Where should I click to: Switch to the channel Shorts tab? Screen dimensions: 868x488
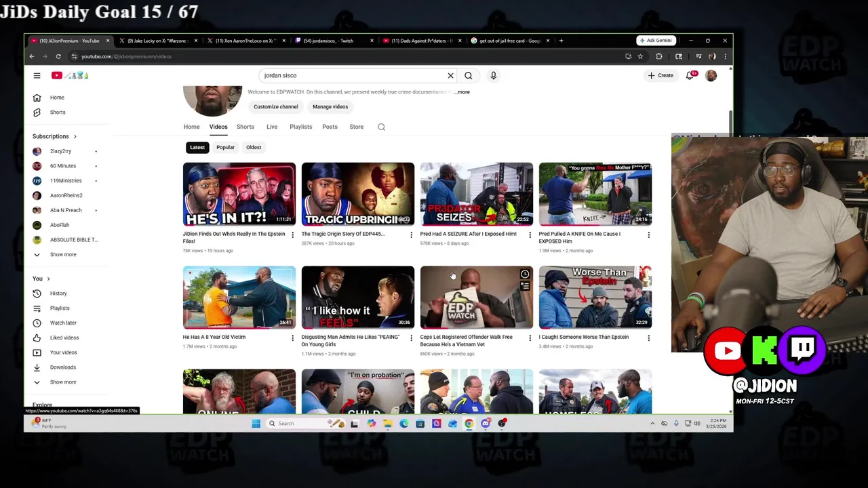245,127
